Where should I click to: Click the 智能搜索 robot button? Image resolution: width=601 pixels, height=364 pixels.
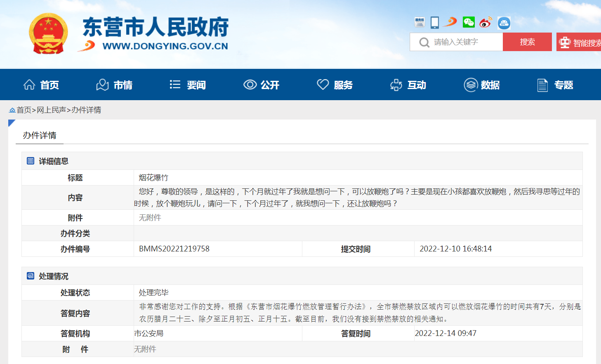point(579,42)
